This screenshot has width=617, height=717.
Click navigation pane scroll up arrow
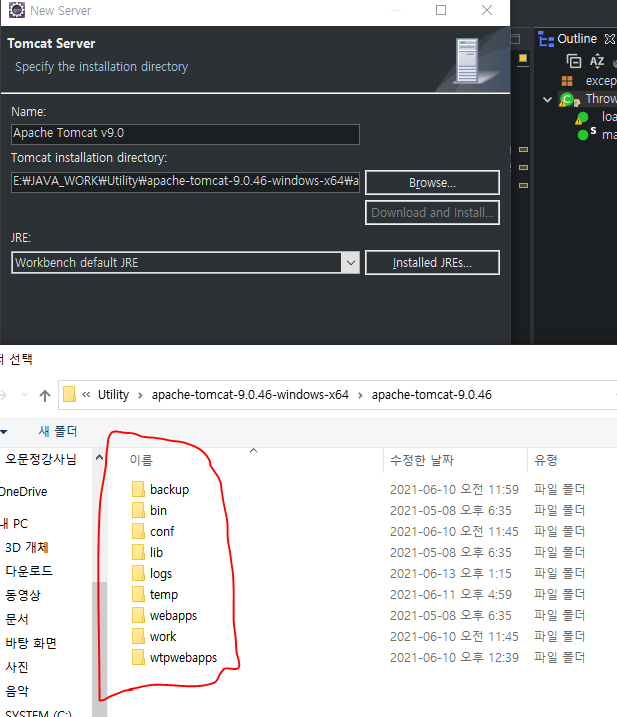[x=99, y=457]
